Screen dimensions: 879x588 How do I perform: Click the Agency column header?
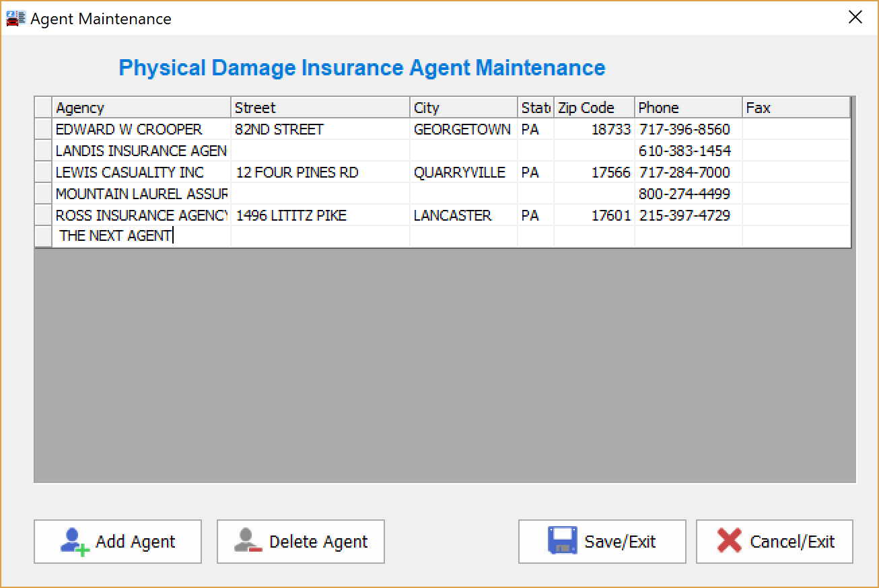click(141, 107)
